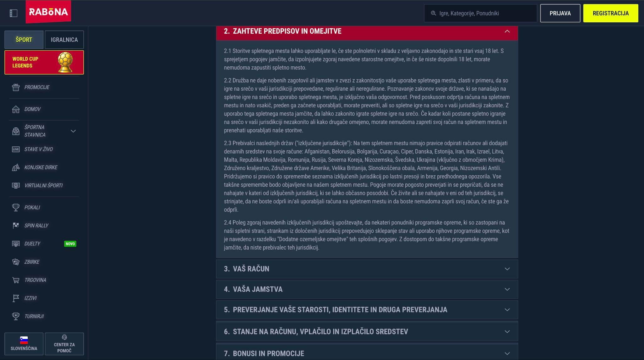The width and height of the screenshot is (644, 360).
Task: Click the Rabona logo
Action: (48, 12)
